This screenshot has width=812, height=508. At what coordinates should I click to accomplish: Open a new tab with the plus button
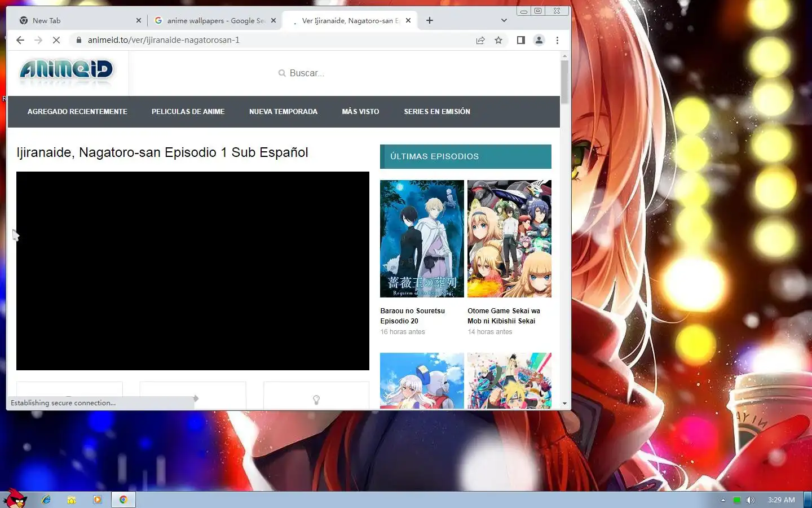pyautogui.click(x=430, y=20)
